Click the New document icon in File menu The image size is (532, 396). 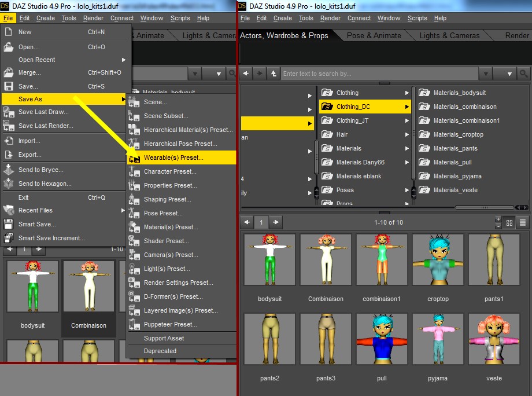pos(9,32)
